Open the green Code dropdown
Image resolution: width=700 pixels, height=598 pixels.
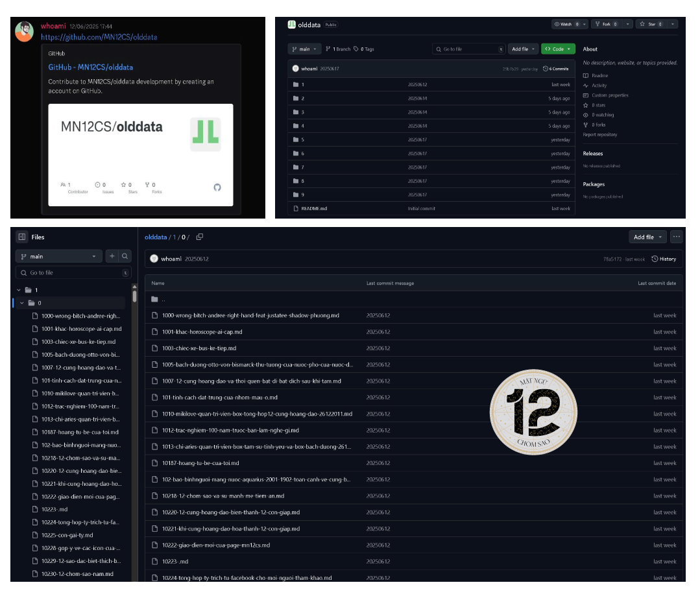[x=557, y=49]
